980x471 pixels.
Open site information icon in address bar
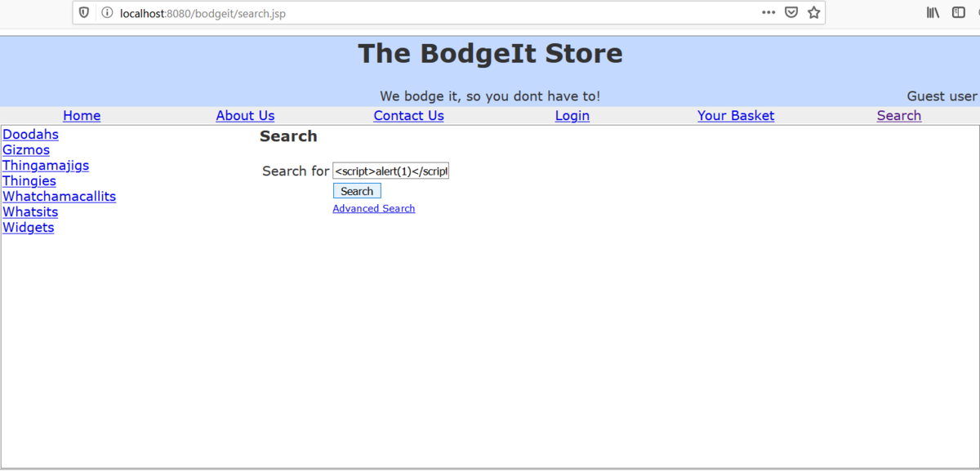click(106, 13)
